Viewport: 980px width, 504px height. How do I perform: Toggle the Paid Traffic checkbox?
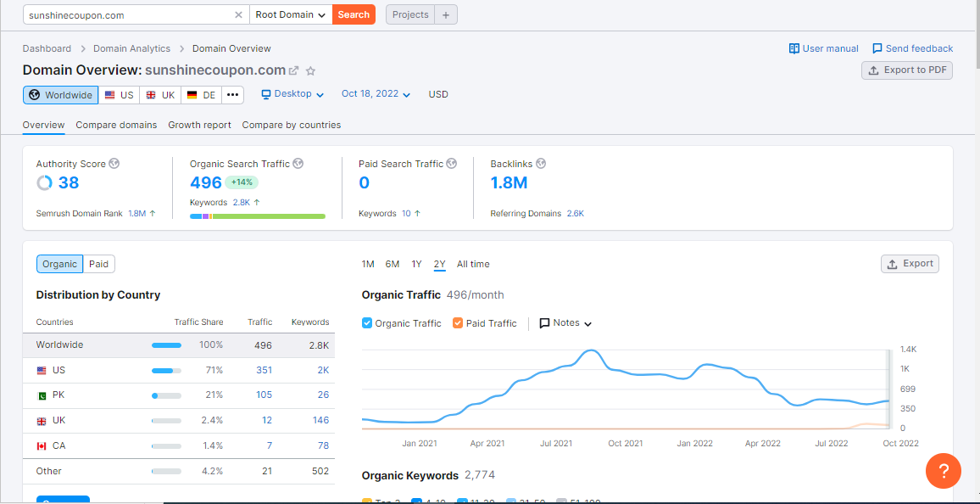(458, 323)
